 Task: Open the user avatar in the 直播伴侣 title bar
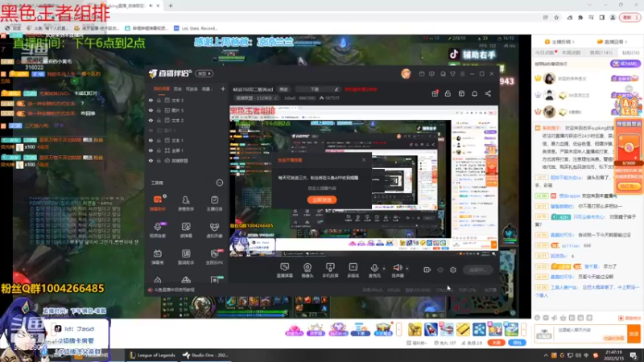click(x=406, y=74)
